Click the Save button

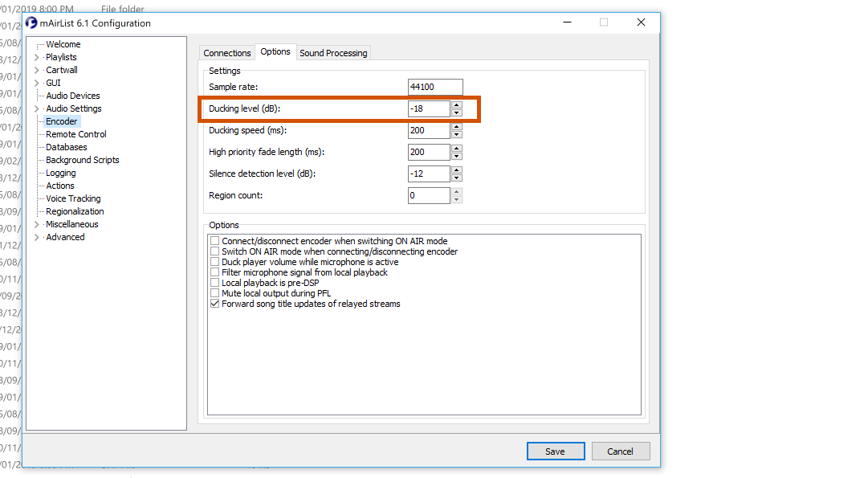coord(555,451)
